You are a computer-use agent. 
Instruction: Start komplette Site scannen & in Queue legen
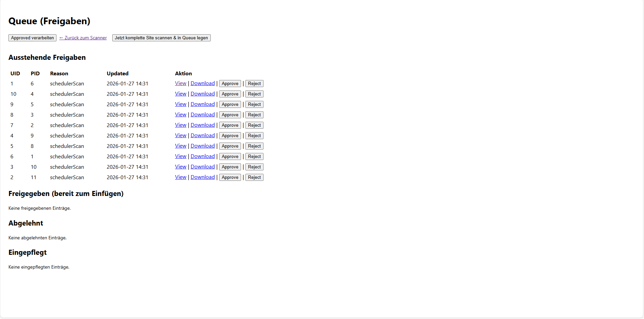161,38
